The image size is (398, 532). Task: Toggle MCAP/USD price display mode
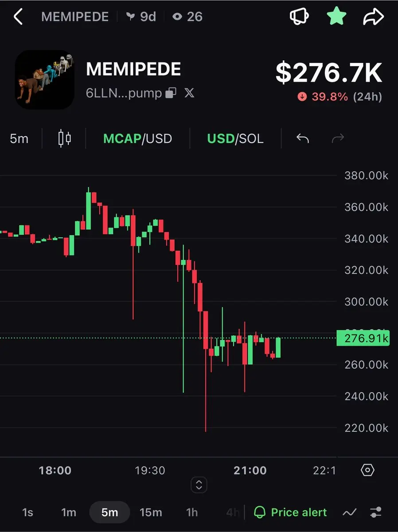[x=138, y=138]
